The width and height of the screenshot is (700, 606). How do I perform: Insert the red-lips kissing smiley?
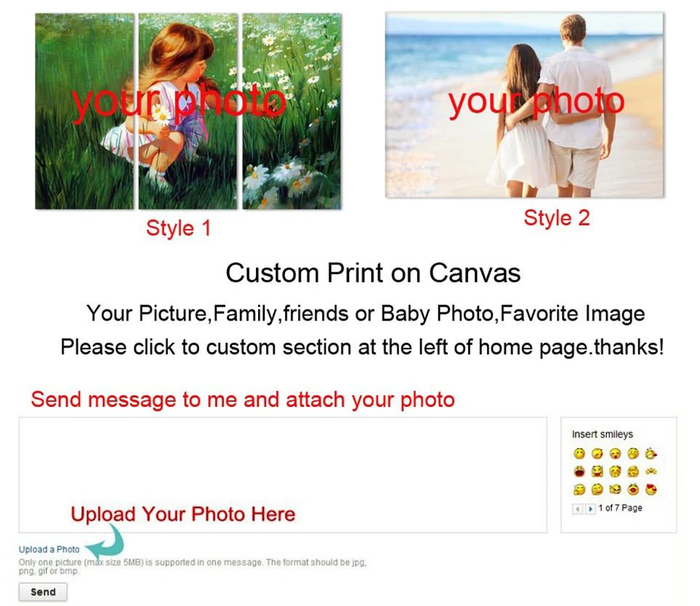pos(633,490)
